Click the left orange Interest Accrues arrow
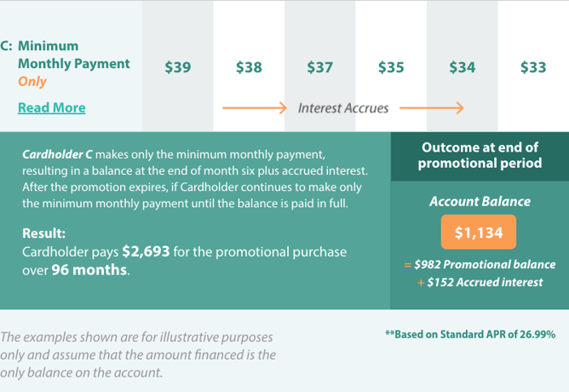The height and width of the screenshot is (392, 569). [x=255, y=107]
